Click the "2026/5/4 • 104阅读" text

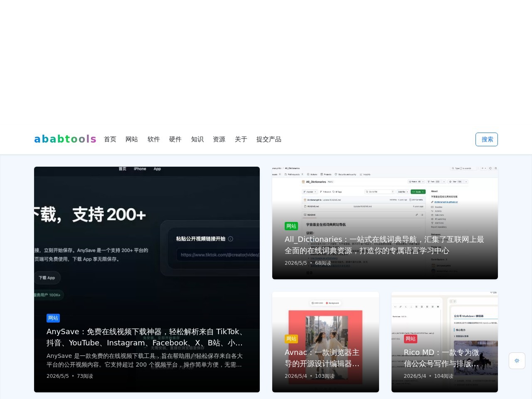[429, 376]
